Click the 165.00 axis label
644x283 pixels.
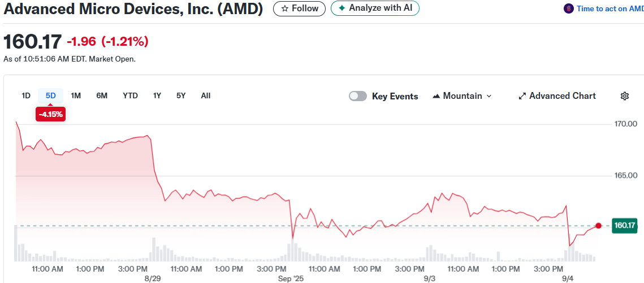click(x=625, y=176)
